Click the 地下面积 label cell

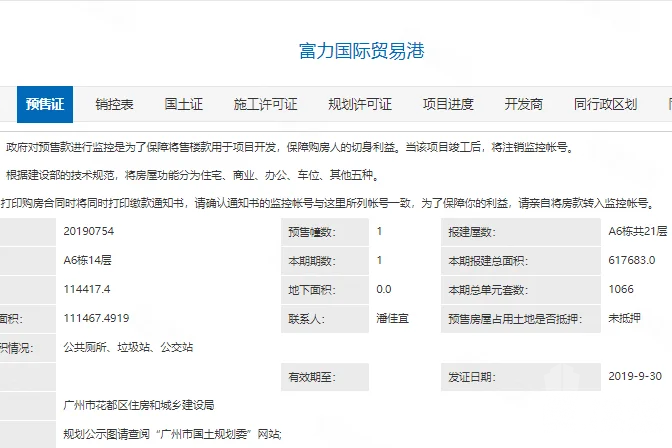tap(325, 290)
